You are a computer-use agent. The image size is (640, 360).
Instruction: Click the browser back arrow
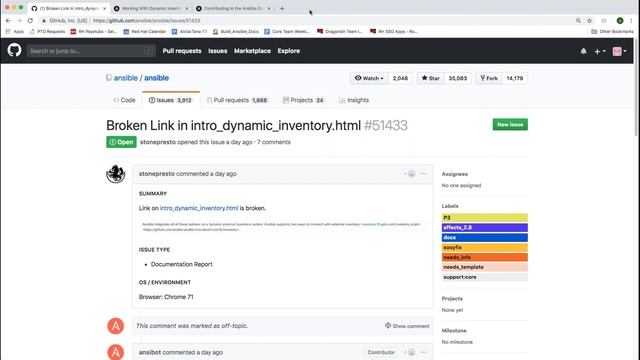point(8,20)
